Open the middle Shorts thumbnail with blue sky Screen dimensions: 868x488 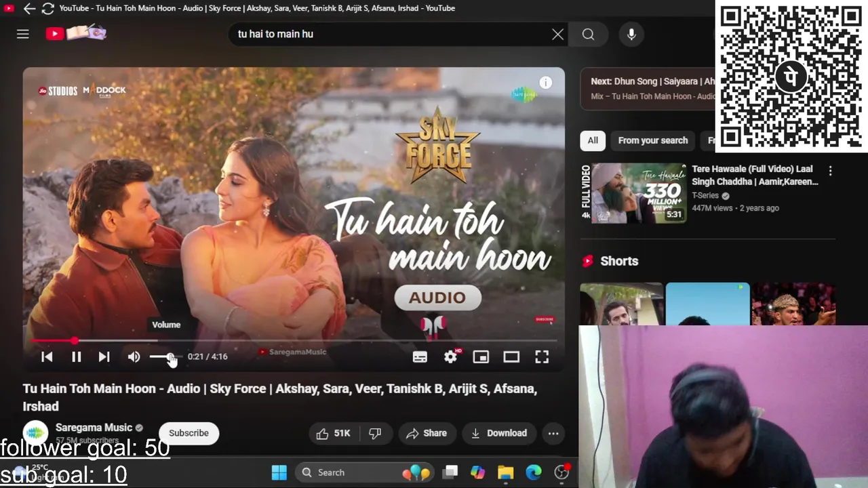pyautogui.click(x=707, y=304)
